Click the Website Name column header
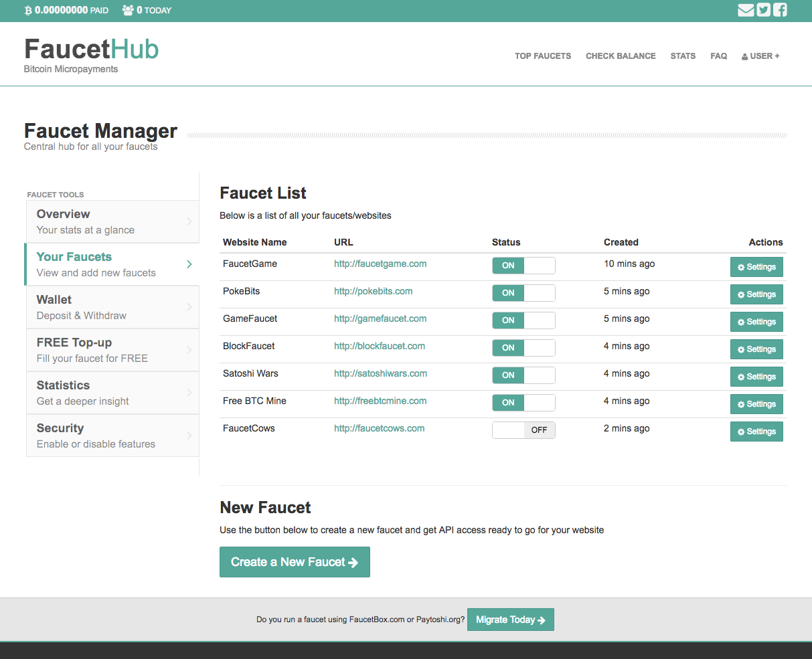812x659 pixels. [x=254, y=242]
